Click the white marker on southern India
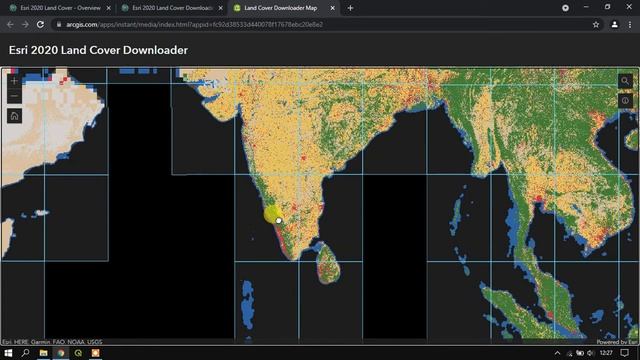This screenshot has width=640, height=360. click(278, 220)
